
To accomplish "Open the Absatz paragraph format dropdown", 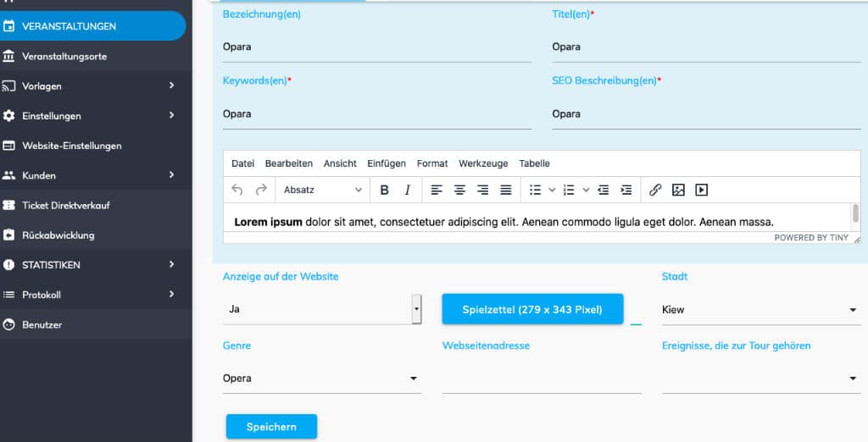I will pyautogui.click(x=322, y=190).
